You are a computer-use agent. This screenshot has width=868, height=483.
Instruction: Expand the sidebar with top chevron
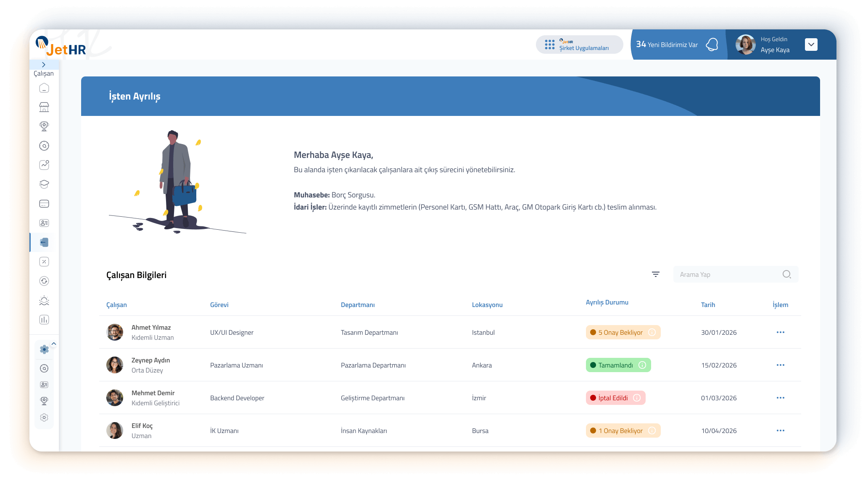tap(44, 64)
